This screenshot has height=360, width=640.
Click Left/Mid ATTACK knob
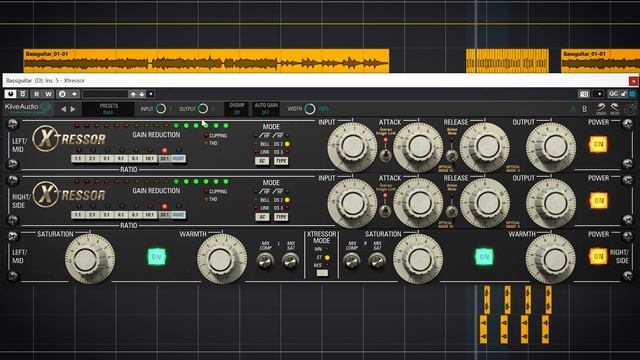pos(418,147)
